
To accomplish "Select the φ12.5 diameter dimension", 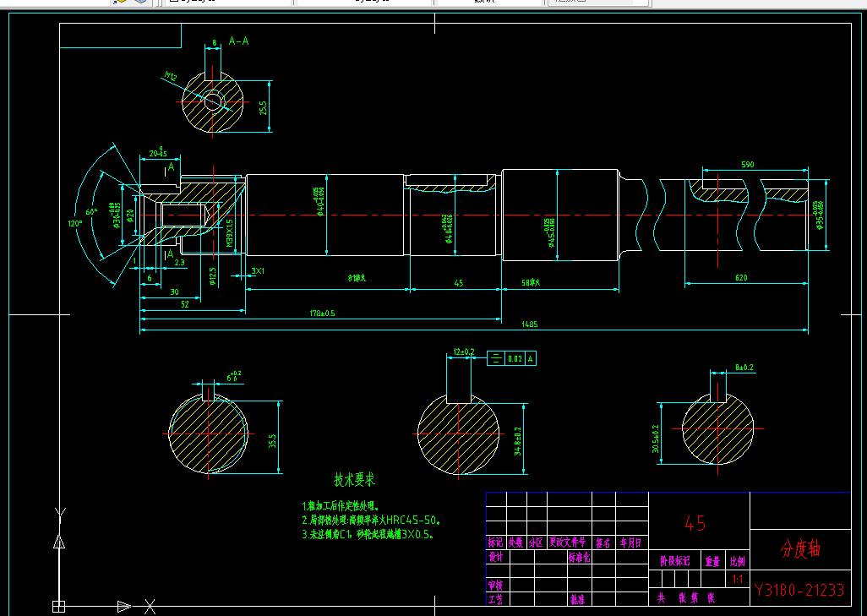I will pyautogui.click(x=213, y=275).
